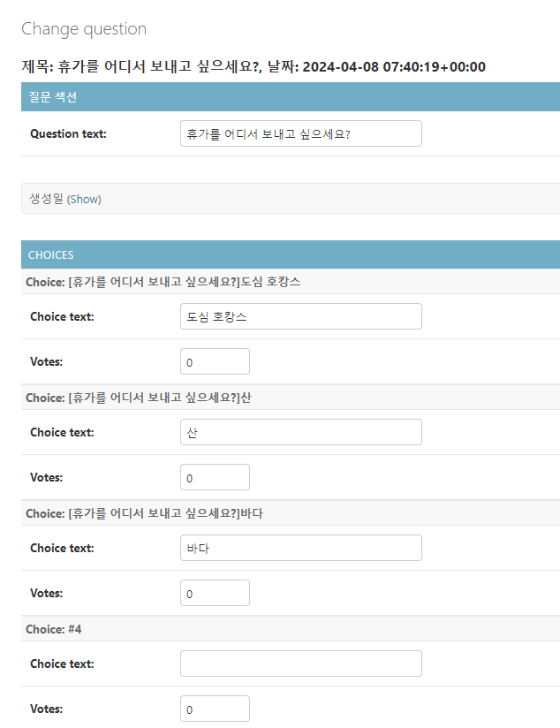Click the CHOICES section header
The width and height of the screenshot is (560, 728).
click(x=51, y=254)
